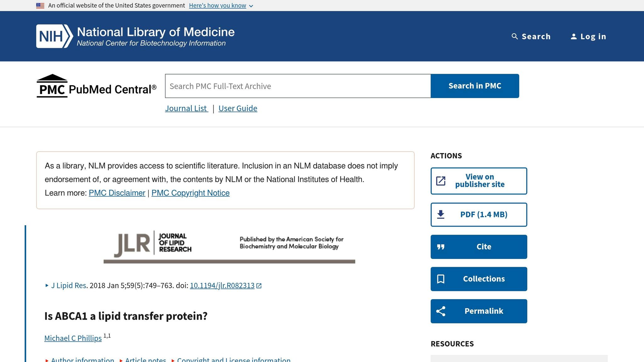This screenshot has height=362, width=644.
Task: Click the external link icon beside DOI
Action: [x=259, y=286]
